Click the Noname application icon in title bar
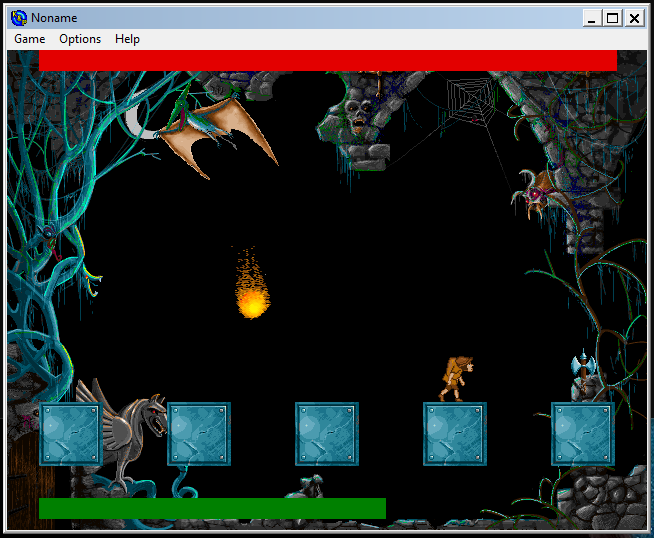The image size is (654, 538). pyautogui.click(x=18, y=17)
